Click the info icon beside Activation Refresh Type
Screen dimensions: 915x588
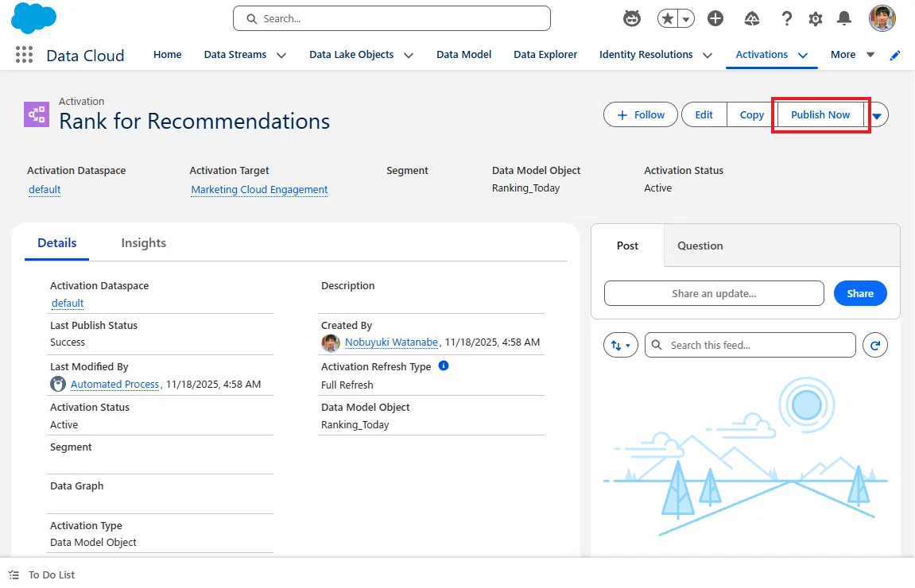(444, 366)
